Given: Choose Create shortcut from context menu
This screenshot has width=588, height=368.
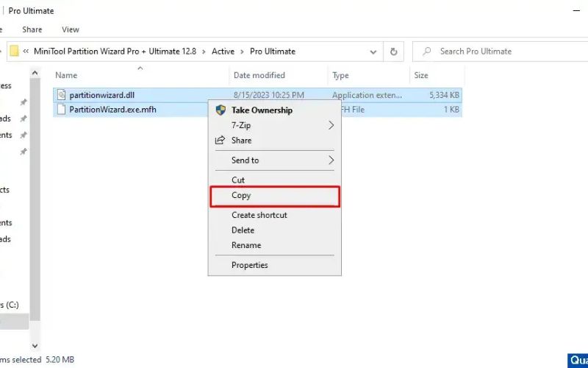Looking at the screenshot, I should (274, 215).
